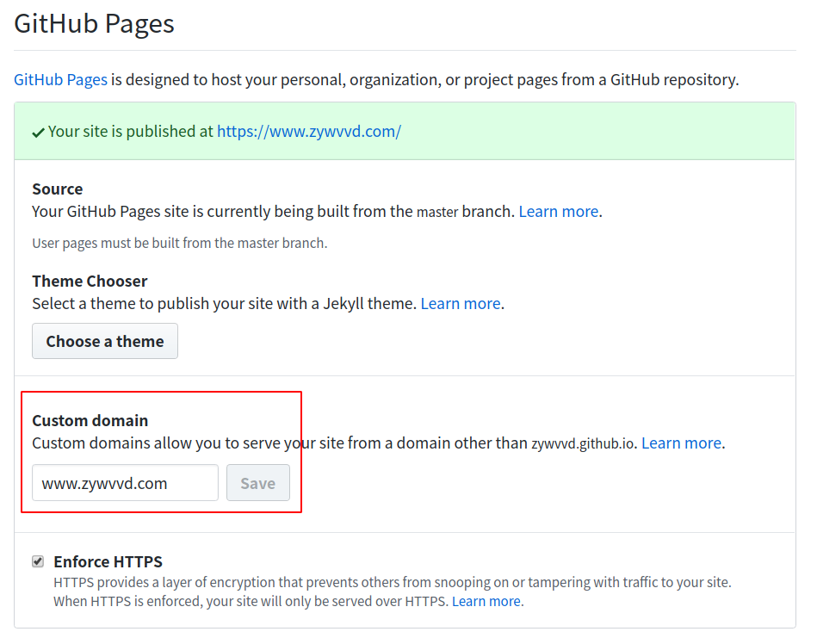The width and height of the screenshot is (817, 644).
Task: Click the Choose a theme button
Action: [105, 341]
